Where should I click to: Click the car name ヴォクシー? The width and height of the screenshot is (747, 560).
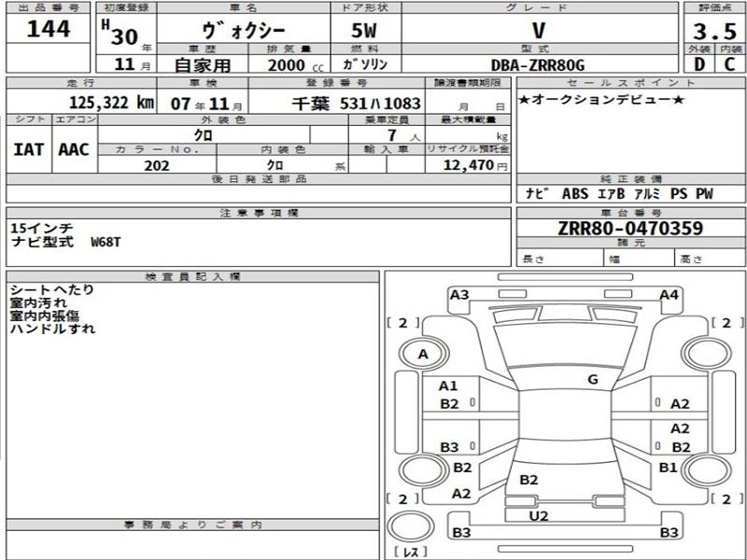coord(244,31)
